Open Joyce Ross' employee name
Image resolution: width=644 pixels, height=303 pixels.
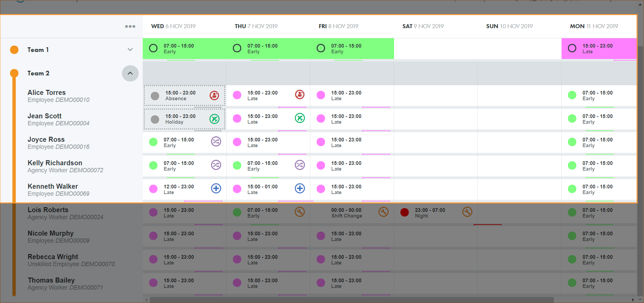point(46,139)
